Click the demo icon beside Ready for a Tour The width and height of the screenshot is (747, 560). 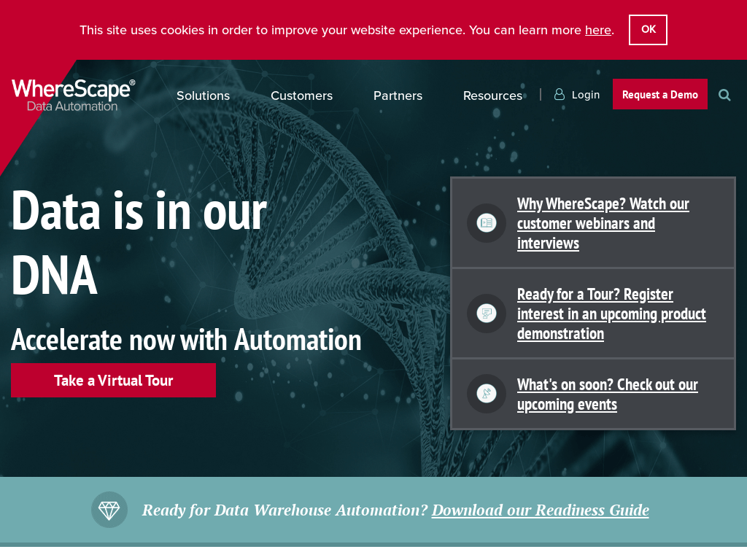click(x=487, y=314)
